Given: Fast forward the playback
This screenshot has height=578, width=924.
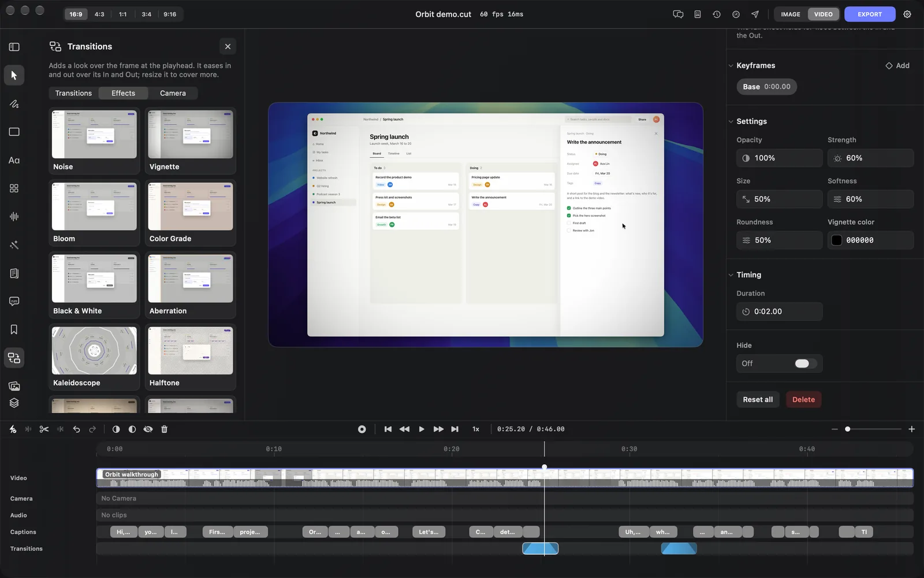Looking at the screenshot, I should [x=438, y=429].
